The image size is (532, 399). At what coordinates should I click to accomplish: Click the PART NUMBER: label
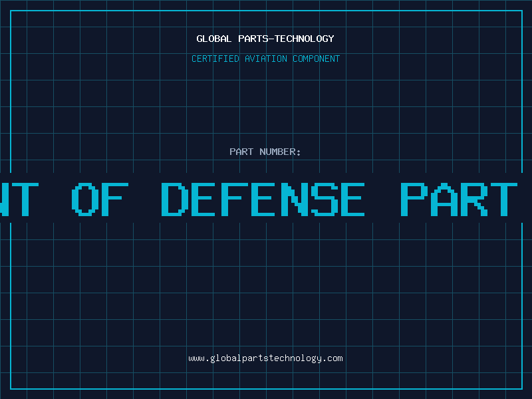(x=265, y=152)
